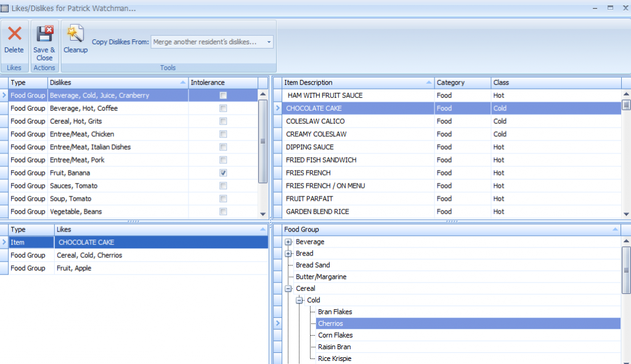Enable Intolerance for Entree/Meat, Pork
Screen dimensions: 631x364
(x=223, y=160)
